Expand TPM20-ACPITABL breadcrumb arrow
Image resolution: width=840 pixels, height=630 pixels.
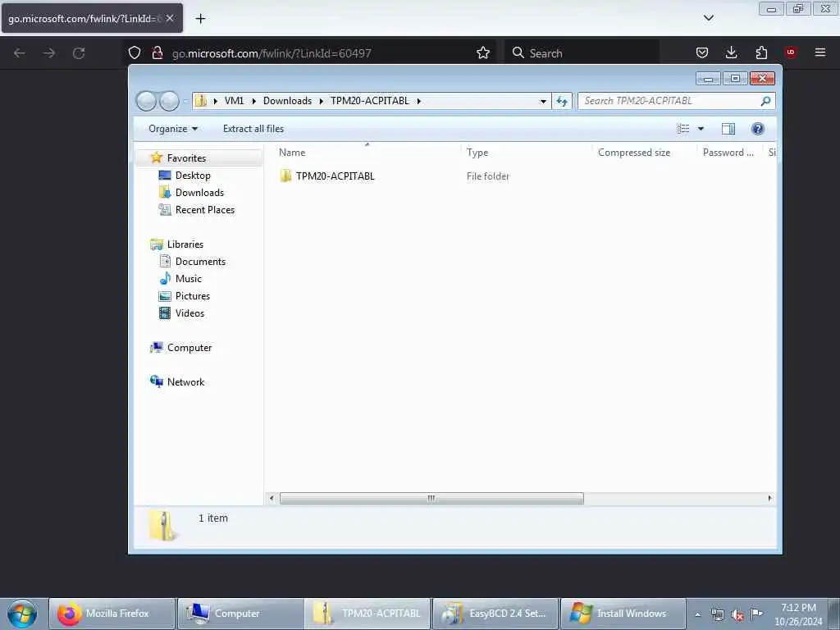419,101
